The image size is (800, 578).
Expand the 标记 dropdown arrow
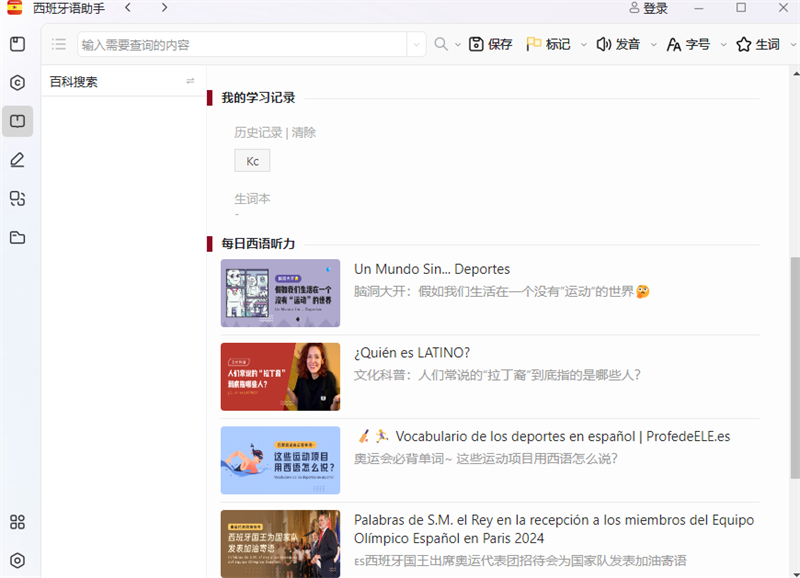[x=584, y=45]
